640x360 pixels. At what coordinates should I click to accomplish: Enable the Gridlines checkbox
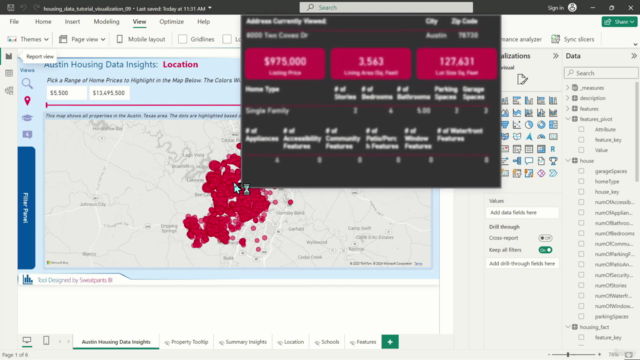click(182, 39)
